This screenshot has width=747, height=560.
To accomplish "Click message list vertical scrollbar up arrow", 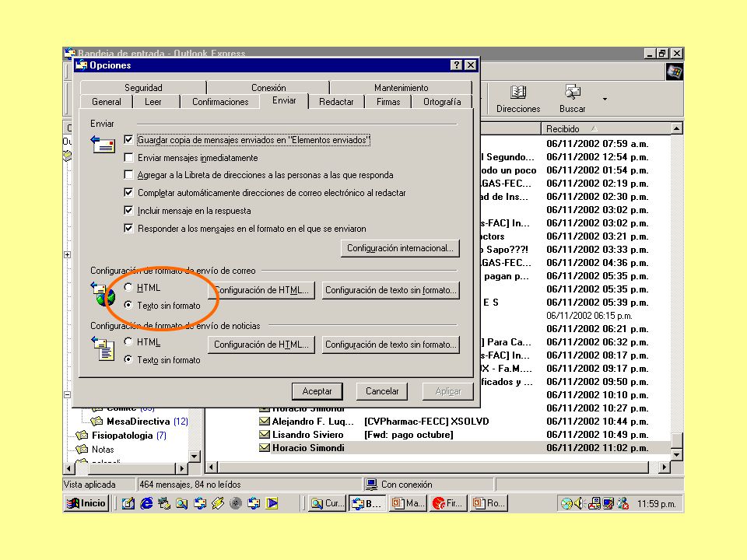I will (677, 128).
